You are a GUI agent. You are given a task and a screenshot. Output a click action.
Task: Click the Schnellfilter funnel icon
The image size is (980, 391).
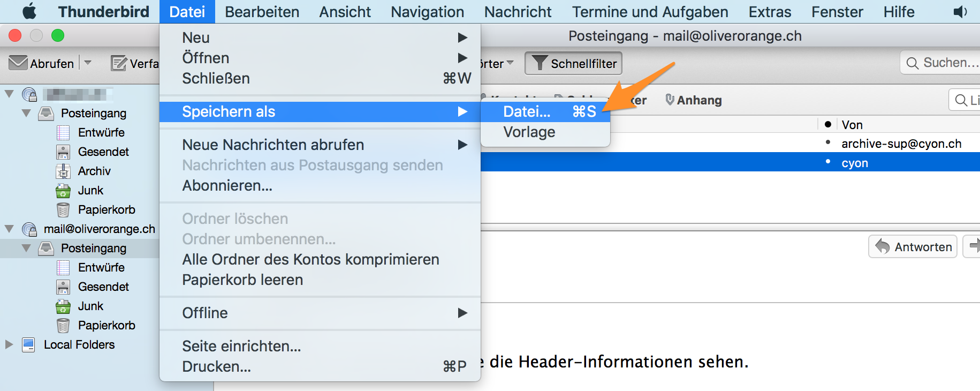point(540,63)
